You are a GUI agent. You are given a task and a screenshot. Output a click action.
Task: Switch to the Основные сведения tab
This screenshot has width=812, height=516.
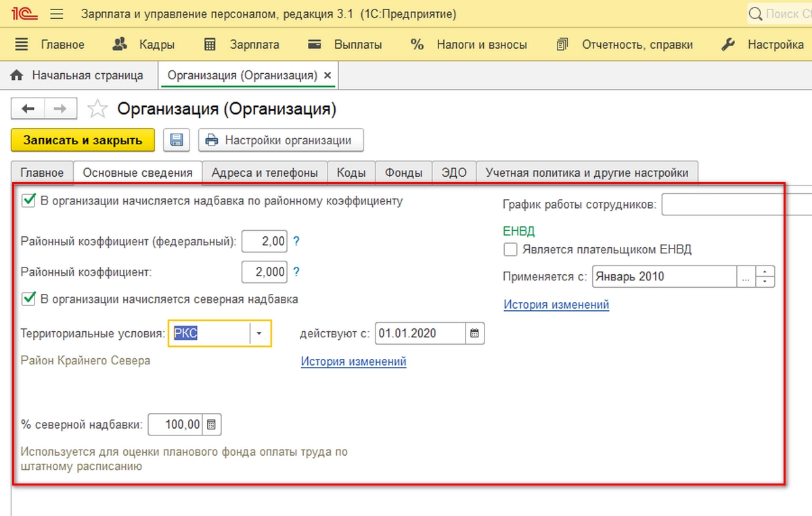click(x=138, y=173)
